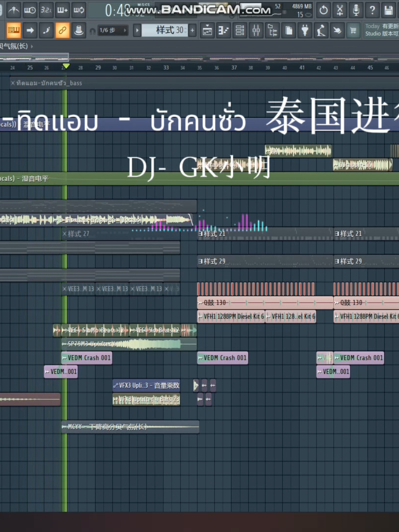
Task: Open the audio editor scissors tool
Action: click(340, 10)
